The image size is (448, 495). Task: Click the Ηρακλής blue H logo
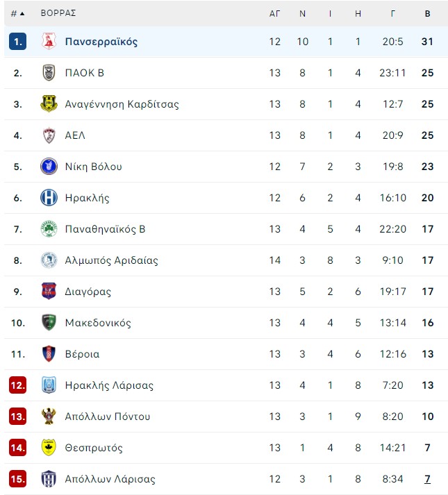[x=49, y=198]
